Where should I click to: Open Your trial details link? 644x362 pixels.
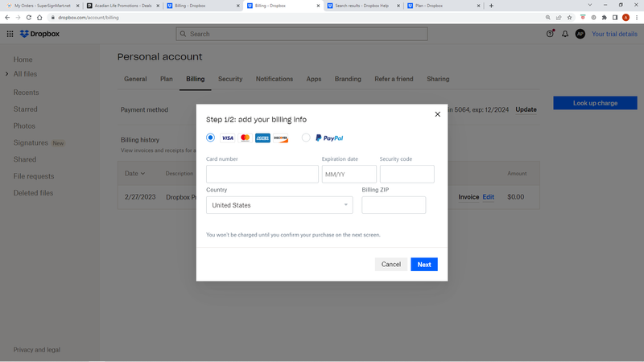[x=614, y=34]
